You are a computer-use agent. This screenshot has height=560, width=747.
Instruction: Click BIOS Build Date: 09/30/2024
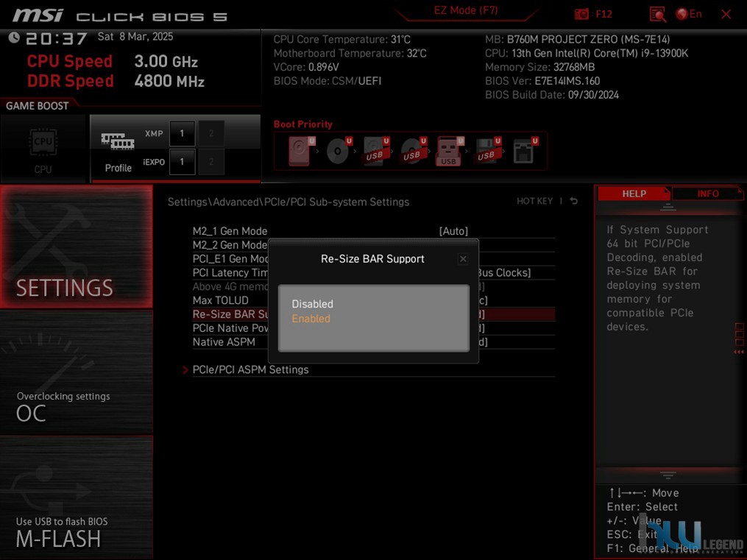click(552, 95)
